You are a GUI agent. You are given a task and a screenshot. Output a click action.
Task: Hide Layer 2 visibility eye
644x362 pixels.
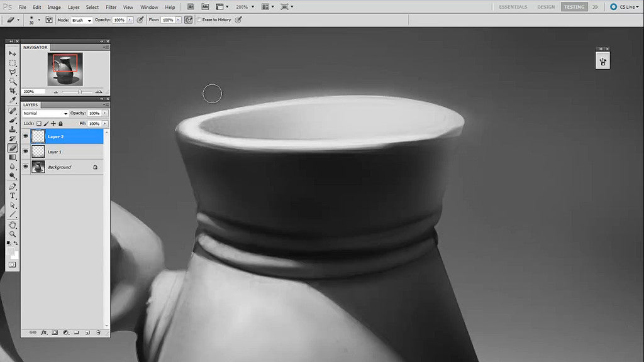coord(25,136)
